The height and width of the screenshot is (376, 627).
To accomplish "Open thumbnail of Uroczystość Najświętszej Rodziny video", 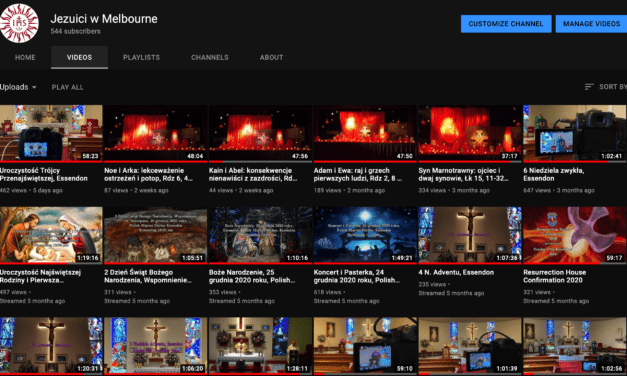I will coord(51,236).
